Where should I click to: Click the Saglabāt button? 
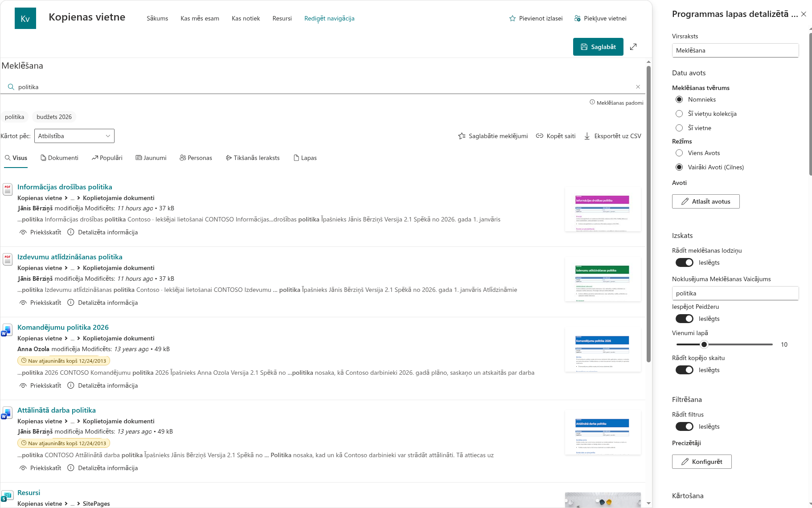click(598, 47)
